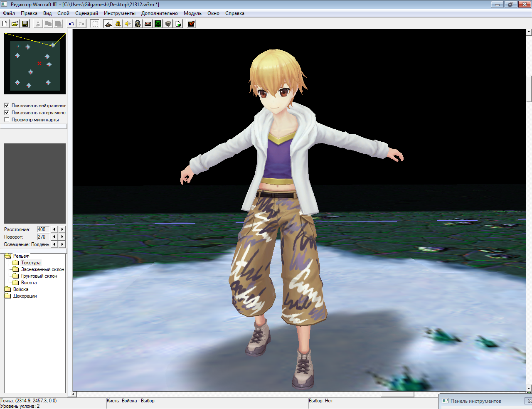Open the Sound Editor speaker icon
This screenshot has width=532, height=409.
128,24
